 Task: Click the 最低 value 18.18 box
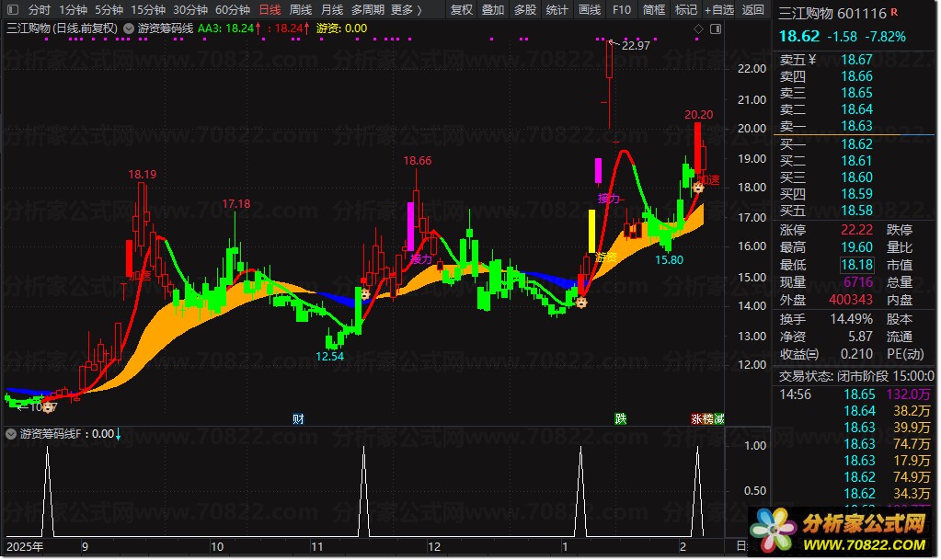pyautogui.click(x=856, y=265)
